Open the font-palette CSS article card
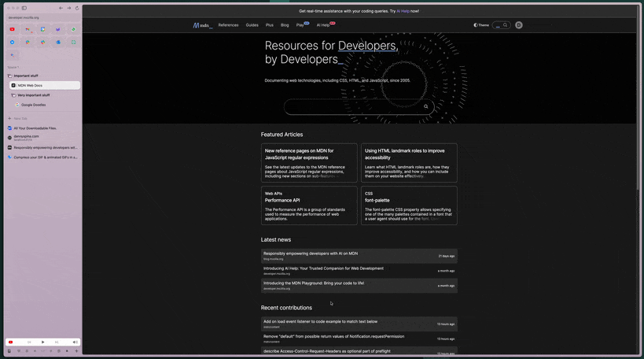This screenshot has height=359, width=644. tap(409, 205)
